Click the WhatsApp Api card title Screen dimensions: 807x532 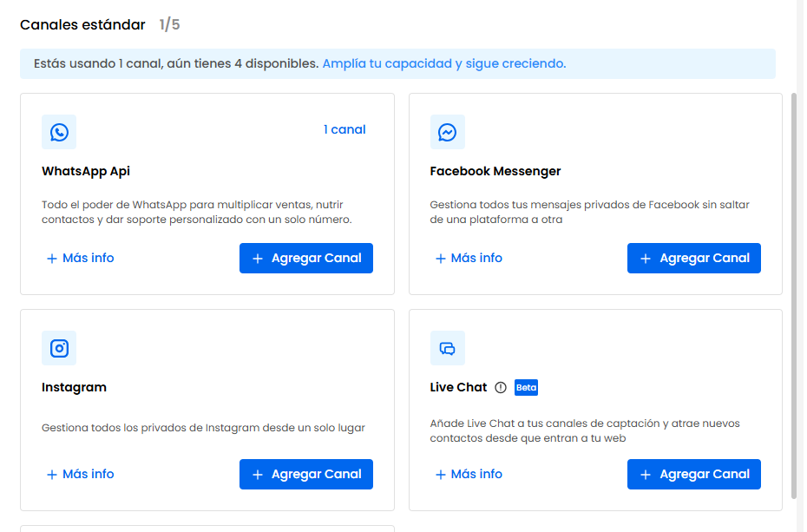pyautogui.click(x=86, y=172)
